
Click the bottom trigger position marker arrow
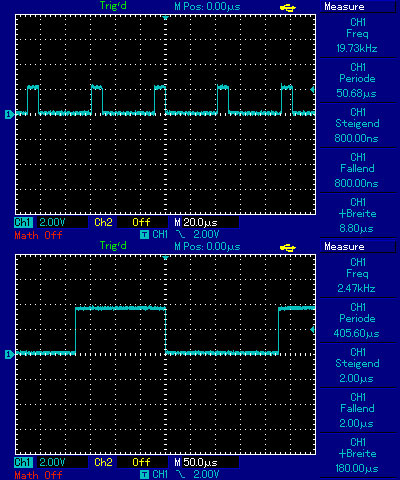165,257
